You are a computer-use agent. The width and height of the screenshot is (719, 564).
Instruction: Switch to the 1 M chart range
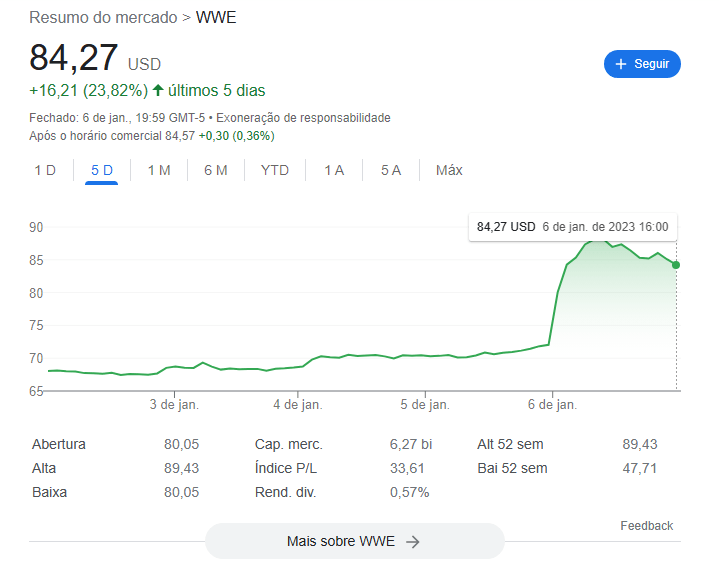click(x=159, y=170)
